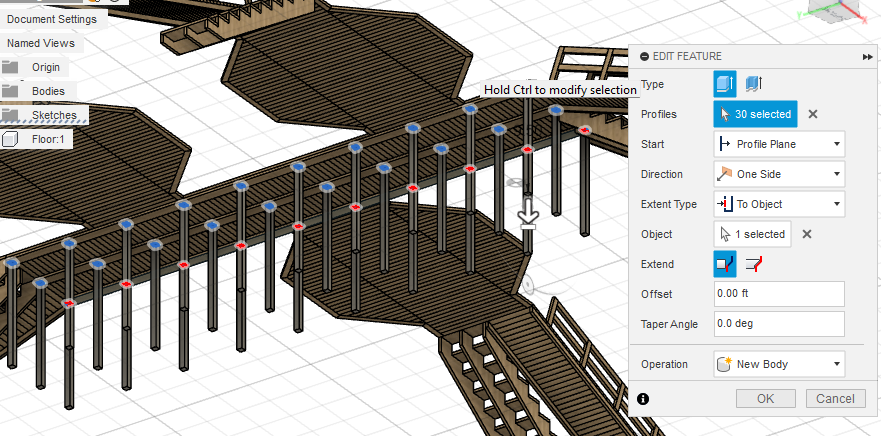Image resolution: width=881 pixels, height=436 pixels.
Task: Click the info icon in dialog
Action: tap(643, 399)
